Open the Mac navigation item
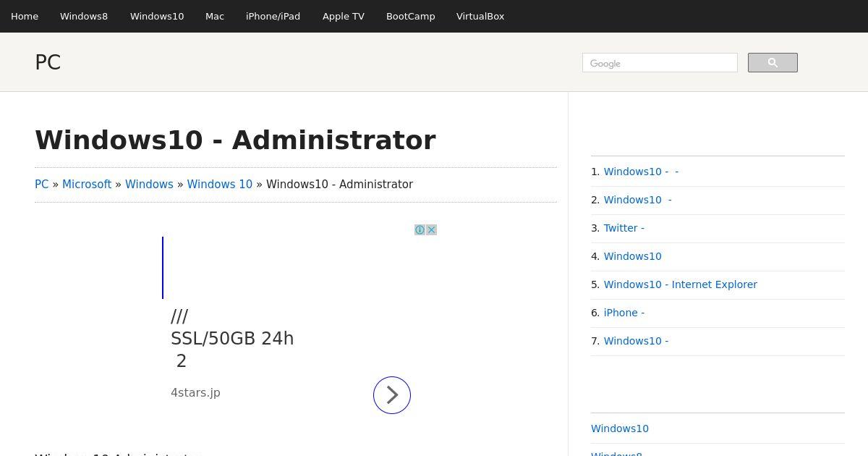Viewport: 868px width, 456px height. pyautogui.click(x=215, y=16)
